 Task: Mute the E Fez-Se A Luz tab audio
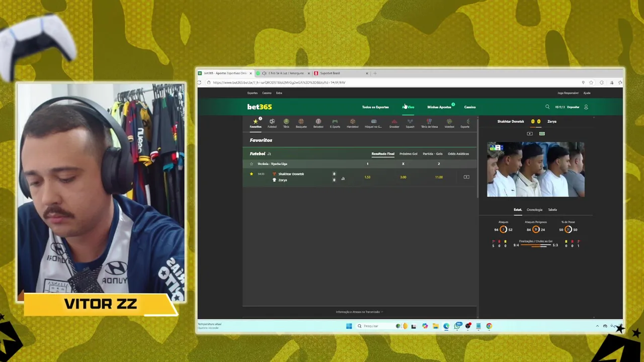(264, 73)
